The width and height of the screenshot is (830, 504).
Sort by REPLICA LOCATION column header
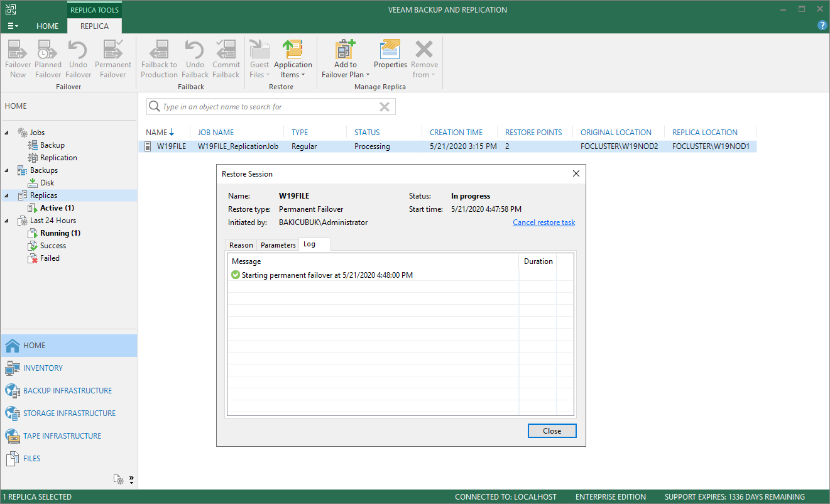(x=705, y=133)
